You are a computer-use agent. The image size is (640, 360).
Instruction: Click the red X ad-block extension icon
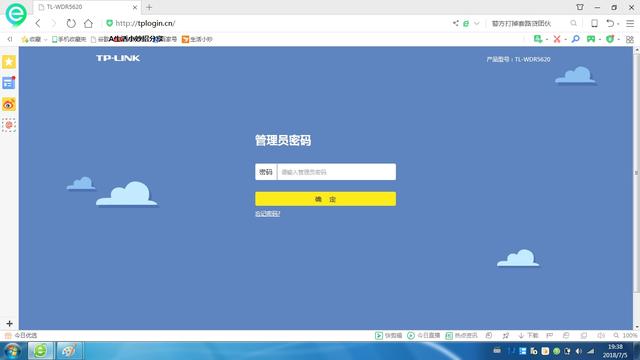pyautogui.click(x=557, y=39)
